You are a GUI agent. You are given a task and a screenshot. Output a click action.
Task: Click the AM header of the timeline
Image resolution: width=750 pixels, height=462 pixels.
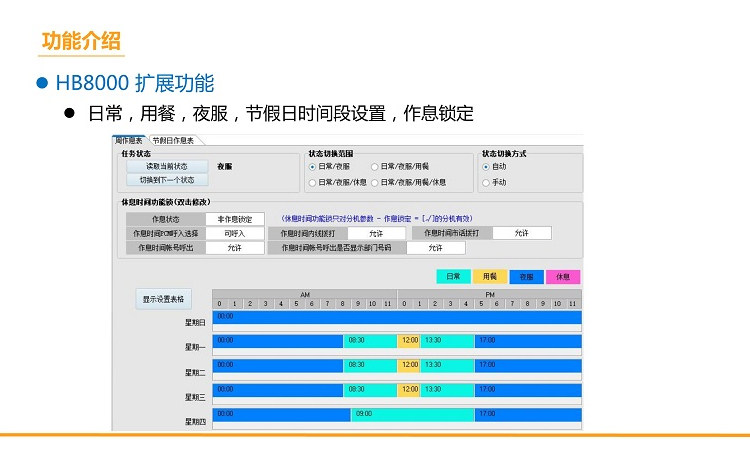[x=305, y=294]
